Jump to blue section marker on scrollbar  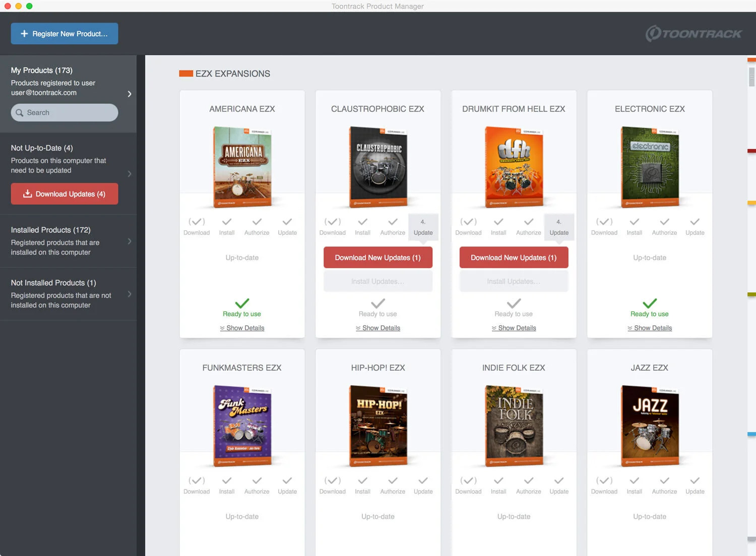751,434
